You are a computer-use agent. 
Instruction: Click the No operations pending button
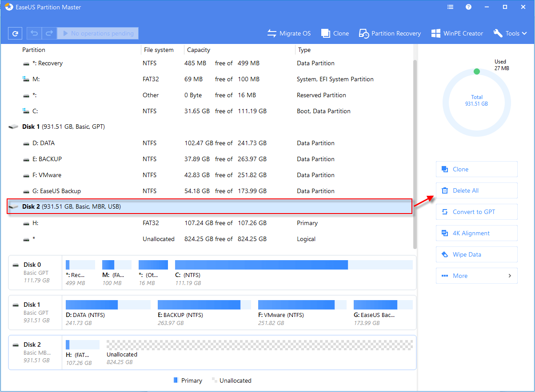[x=98, y=33]
